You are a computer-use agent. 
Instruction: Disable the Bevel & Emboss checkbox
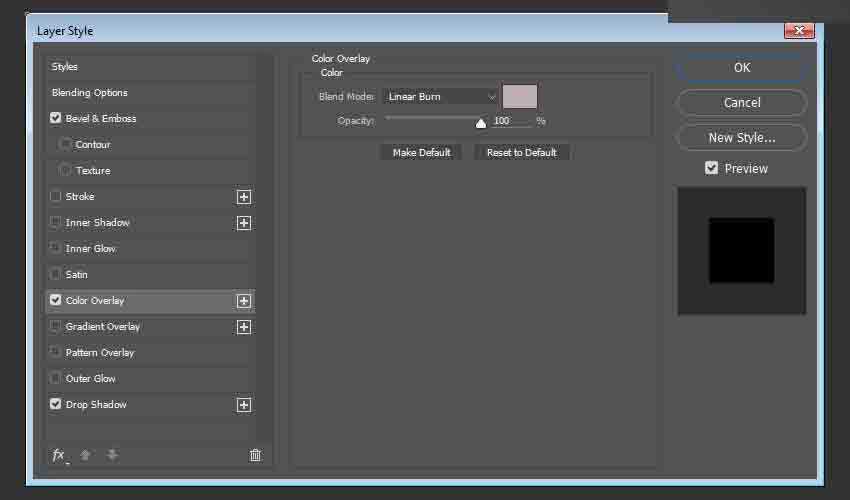click(56, 118)
